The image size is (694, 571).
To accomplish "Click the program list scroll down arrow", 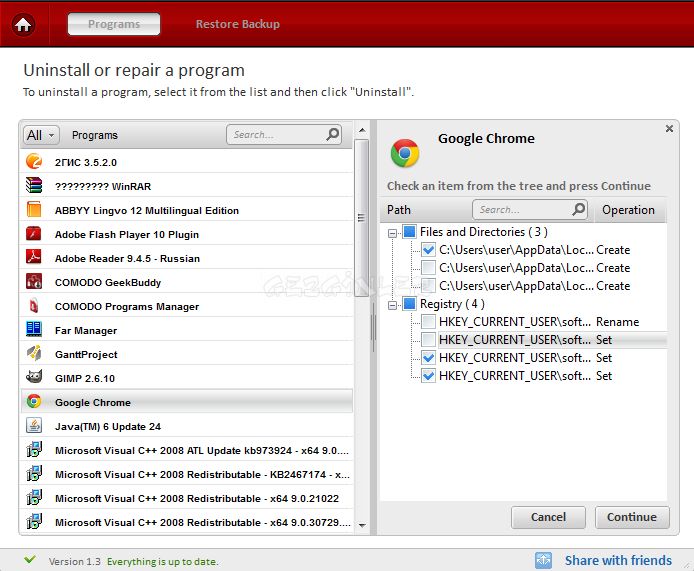I will (362, 525).
